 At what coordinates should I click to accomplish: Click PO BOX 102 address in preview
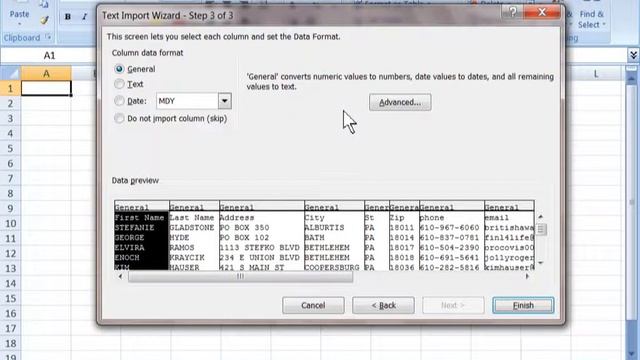244,238
